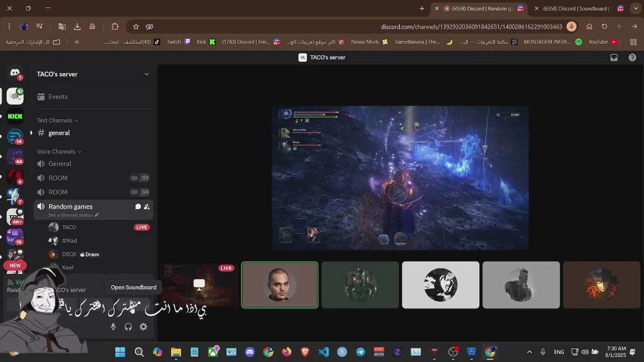Viewport: 644px width, 362px height.
Task: Open browser downloads icon
Action: [77, 27]
